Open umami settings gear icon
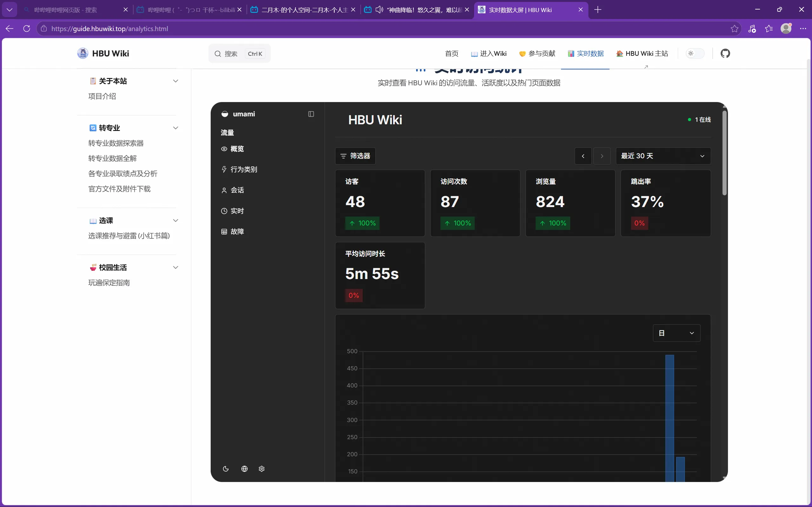 tap(262, 469)
